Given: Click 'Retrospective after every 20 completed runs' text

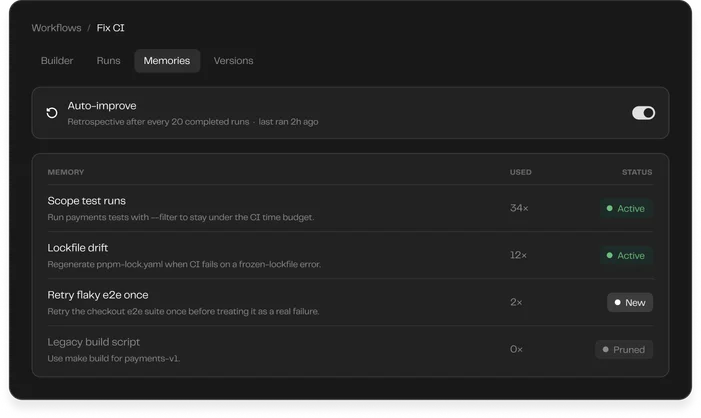Looking at the screenshot, I should click(x=158, y=122).
